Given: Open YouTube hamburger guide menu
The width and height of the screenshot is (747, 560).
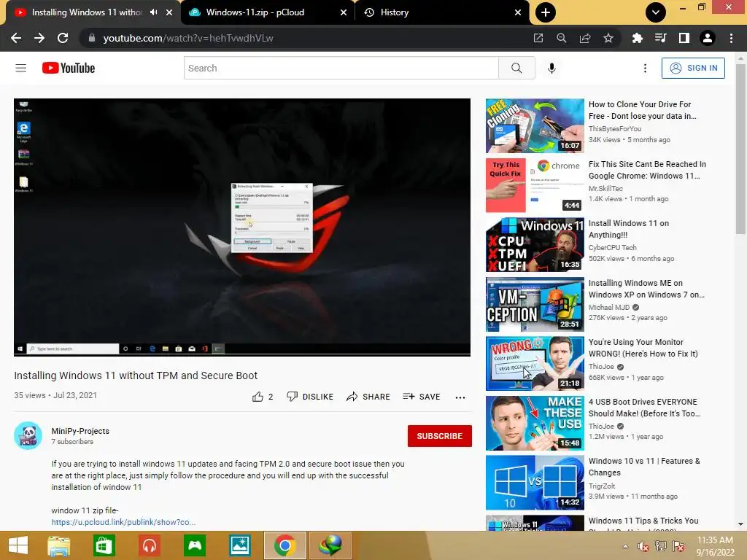Looking at the screenshot, I should point(21,68).
